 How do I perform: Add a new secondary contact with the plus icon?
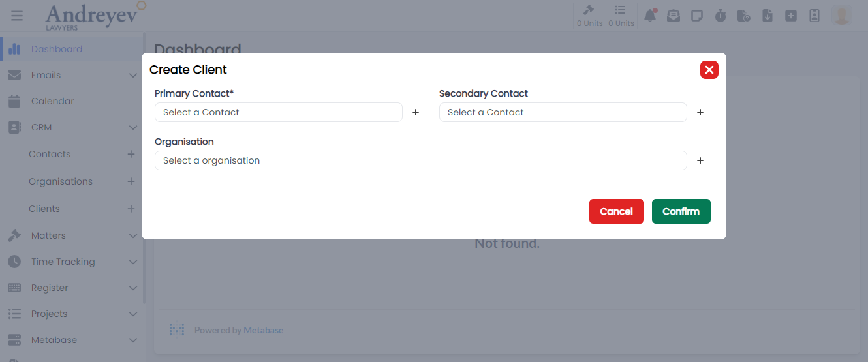coord(700,112)
